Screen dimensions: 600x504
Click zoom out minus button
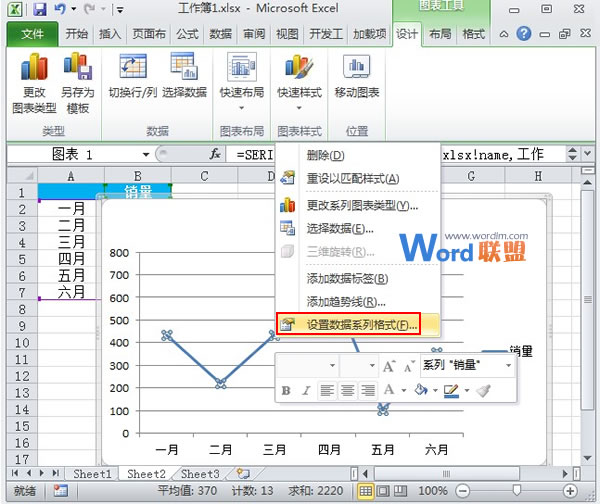click(x=463, y=491)
